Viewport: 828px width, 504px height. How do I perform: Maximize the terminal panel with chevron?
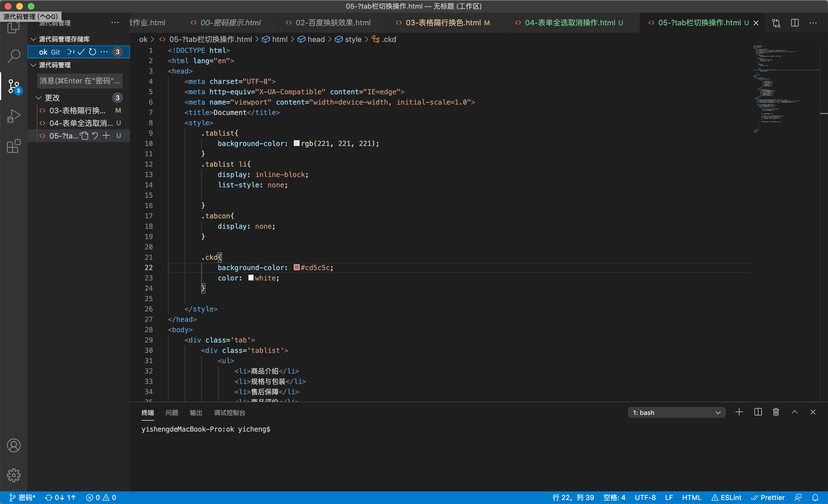coord(794,412)
